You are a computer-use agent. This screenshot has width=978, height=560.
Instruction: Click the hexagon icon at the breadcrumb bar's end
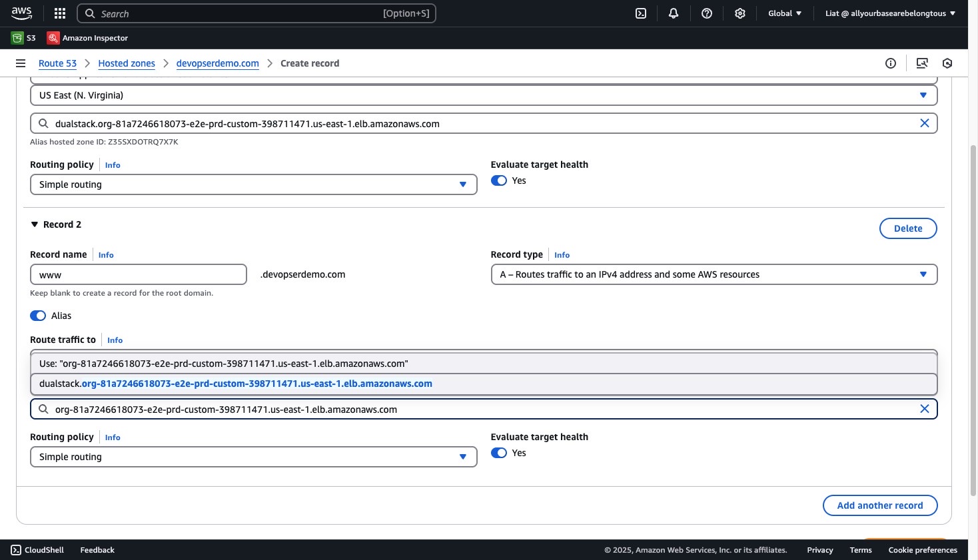coord(947,63)
